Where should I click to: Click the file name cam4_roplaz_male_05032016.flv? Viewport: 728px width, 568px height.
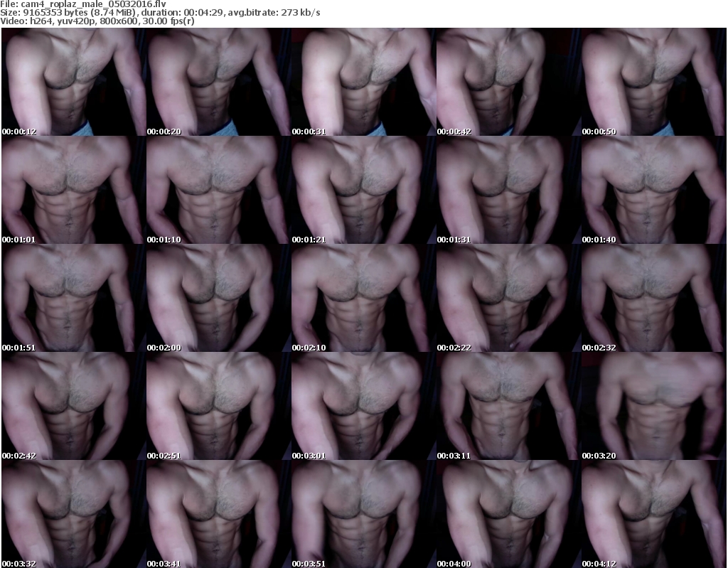93,4
